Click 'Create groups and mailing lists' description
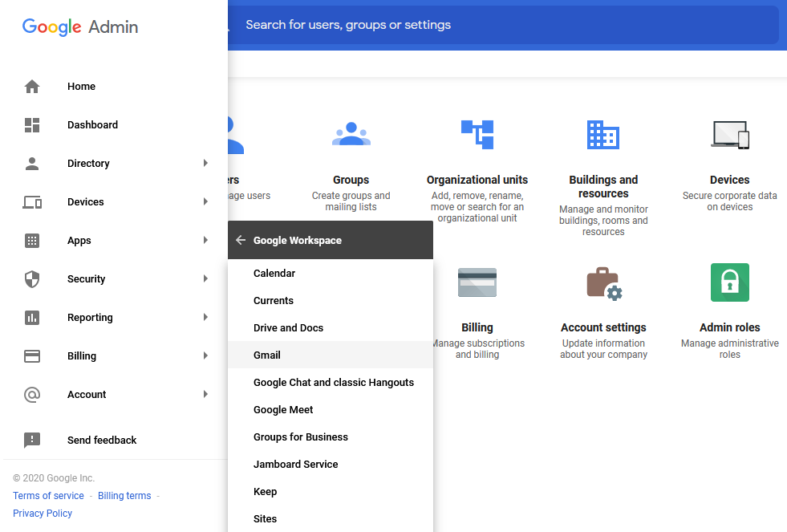This screenshot has height=532, width=787. [351, 201]
